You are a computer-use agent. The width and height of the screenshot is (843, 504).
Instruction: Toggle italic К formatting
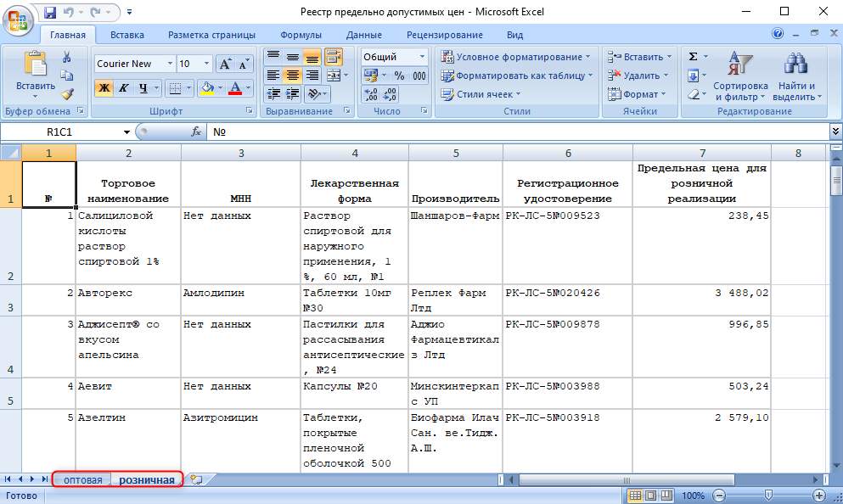pos(123,88)
